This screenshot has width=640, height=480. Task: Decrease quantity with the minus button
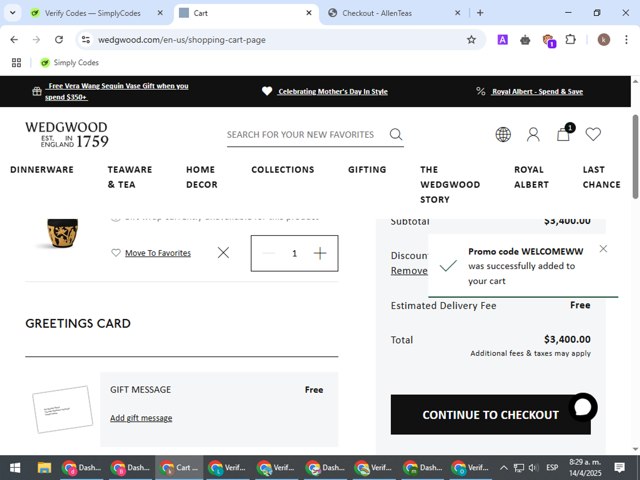[269, 253]
